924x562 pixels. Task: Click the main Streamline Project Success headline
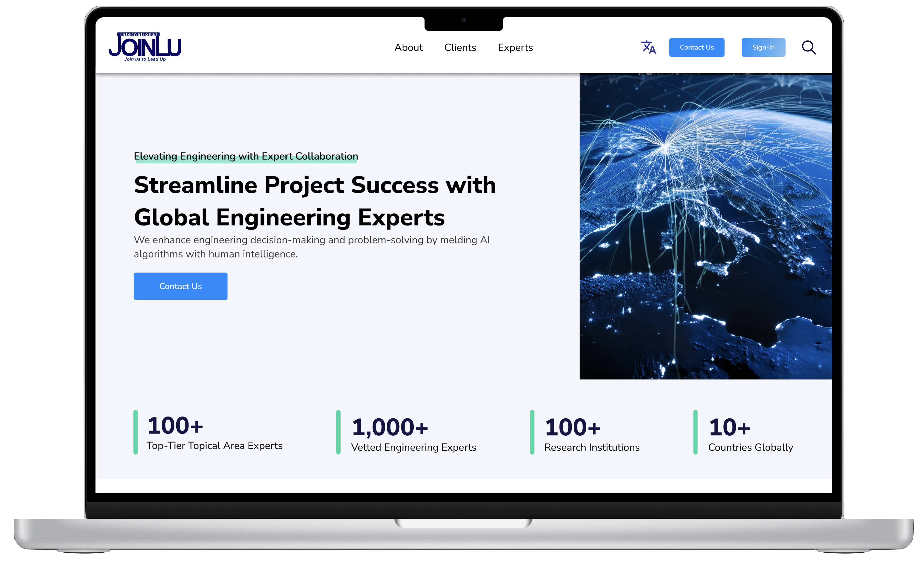tap(315, 201)
